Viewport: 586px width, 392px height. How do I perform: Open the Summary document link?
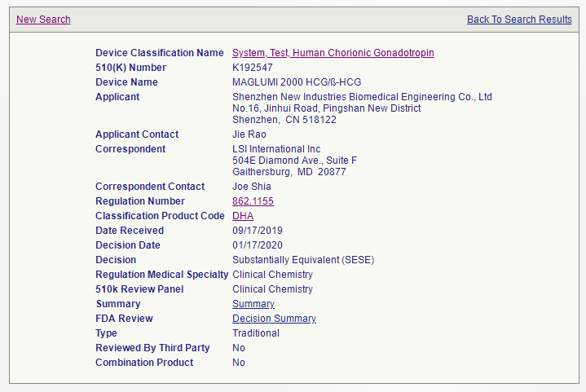(253, 304)
